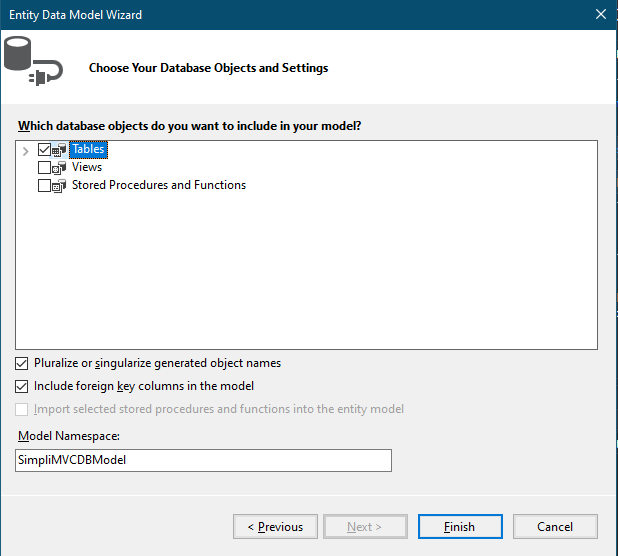Screen dimensions: 618x556
Task: Close the Entity Data Model Wizard window
Action: click(x=601, y=14)
